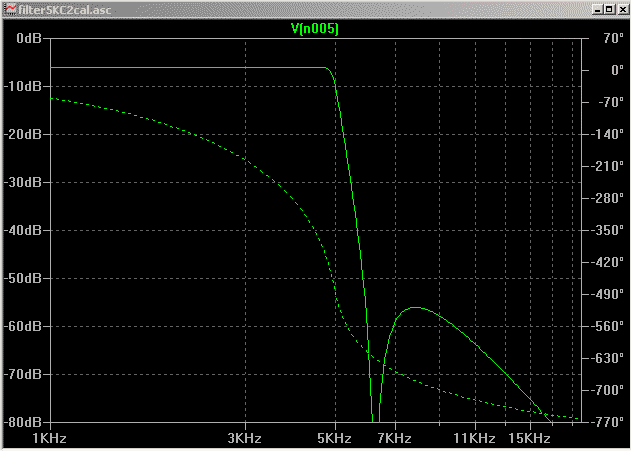Select the -80dB label on the magnitude axis
The width and height of the screenshot is (631, 451).
click(24, 421)
